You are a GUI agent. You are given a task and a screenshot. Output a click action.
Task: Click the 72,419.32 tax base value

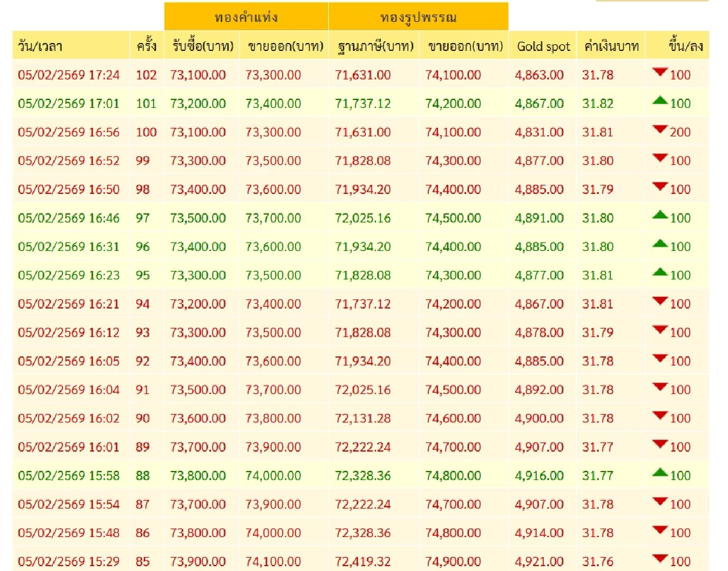pyautogui.click(x=363, y=562)
